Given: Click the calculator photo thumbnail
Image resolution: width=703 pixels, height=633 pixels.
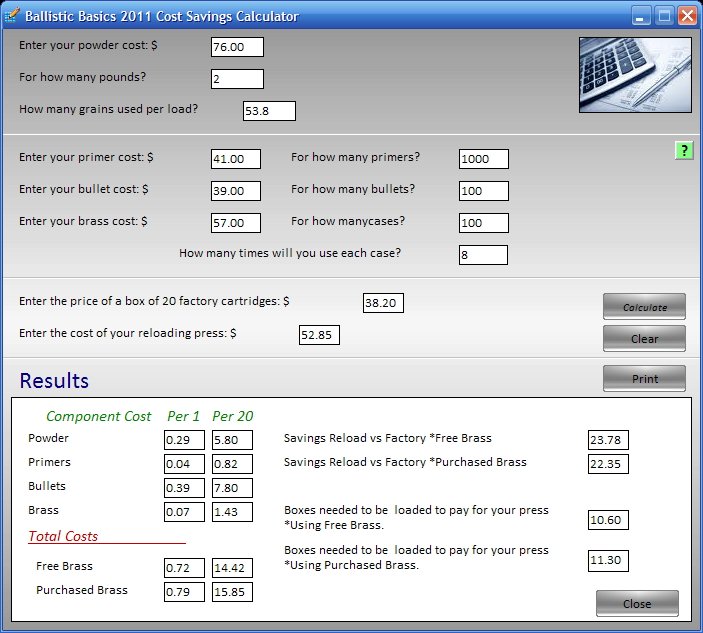Looking at the screenshot, I should pos(634,75).
